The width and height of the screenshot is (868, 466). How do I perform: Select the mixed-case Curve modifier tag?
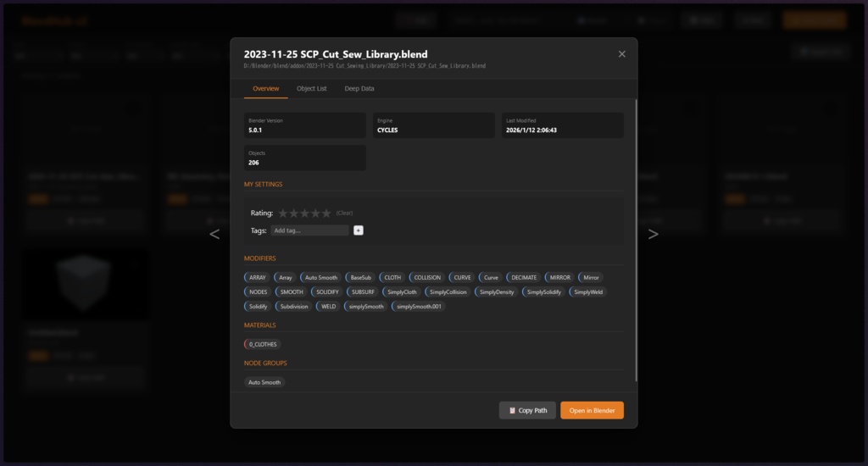(491, 277)
